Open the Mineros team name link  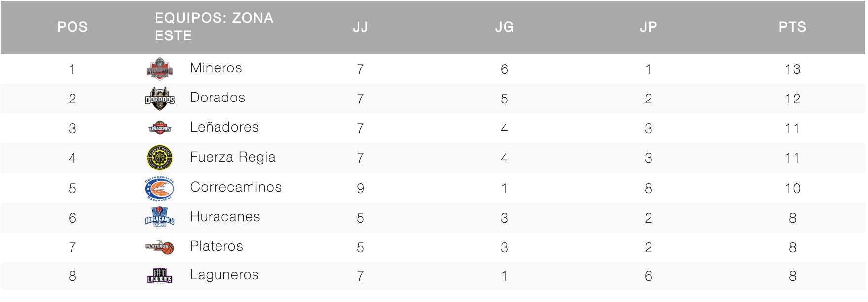(x=216, y=68)
